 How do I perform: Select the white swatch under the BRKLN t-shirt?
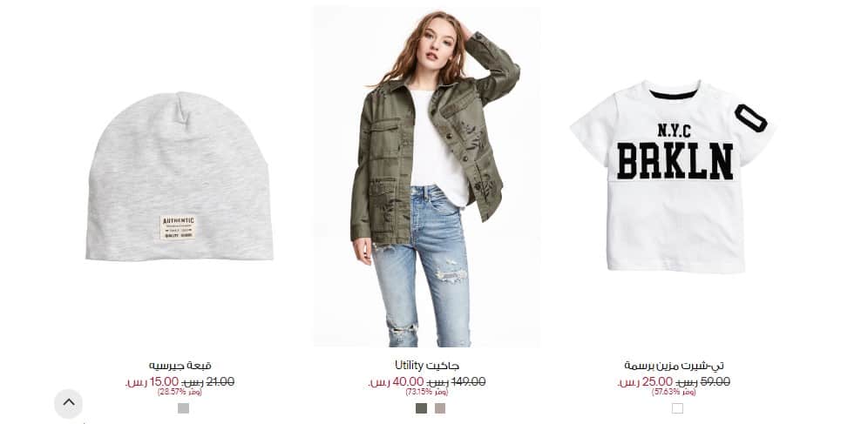pyautogui.click(x=677, y=408)
